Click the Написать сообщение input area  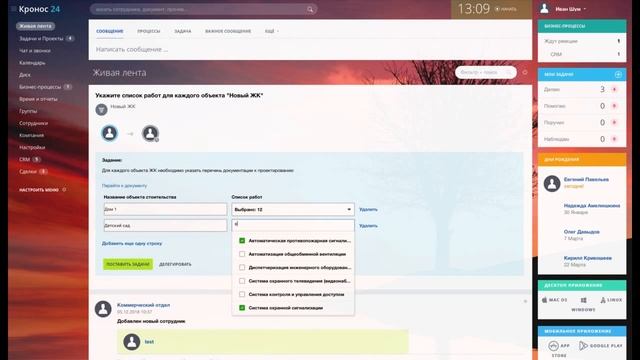310,49
